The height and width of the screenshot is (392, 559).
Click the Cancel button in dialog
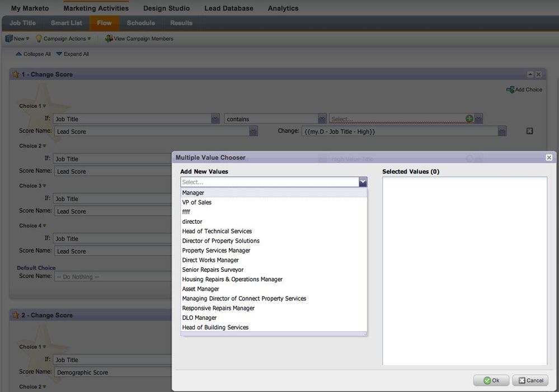click(x=530, y=380)
